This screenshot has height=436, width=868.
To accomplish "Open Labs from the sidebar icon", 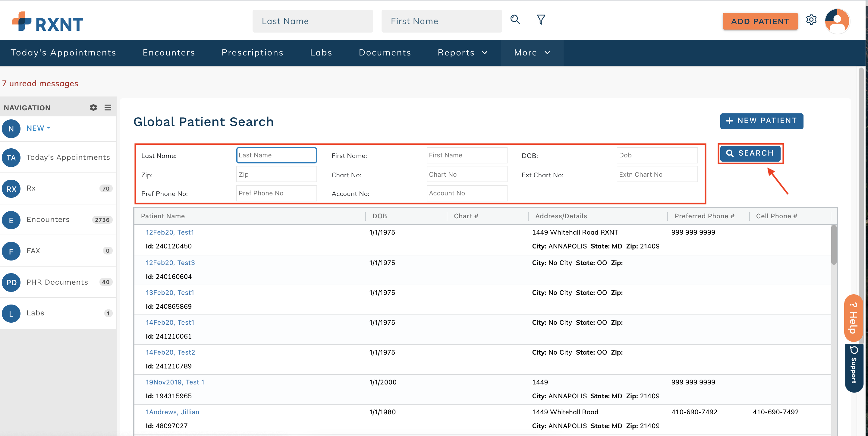I will pos(11,313).
